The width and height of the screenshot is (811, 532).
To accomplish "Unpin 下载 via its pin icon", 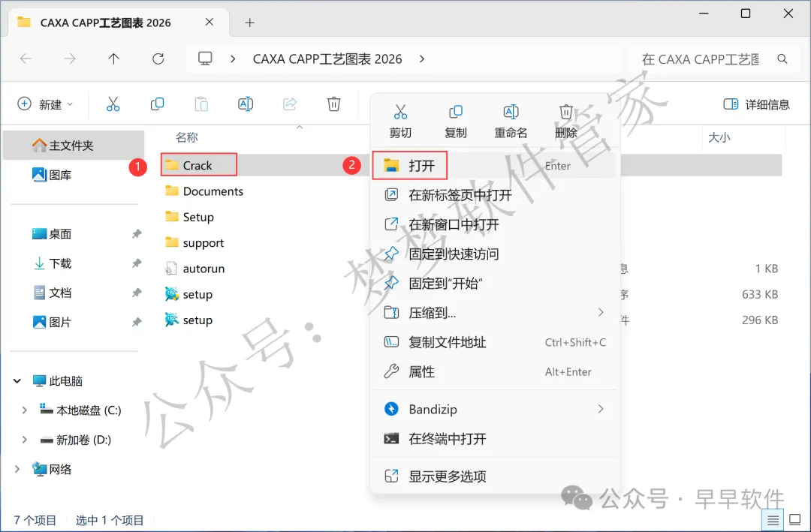I will click(x=136, y=263).
